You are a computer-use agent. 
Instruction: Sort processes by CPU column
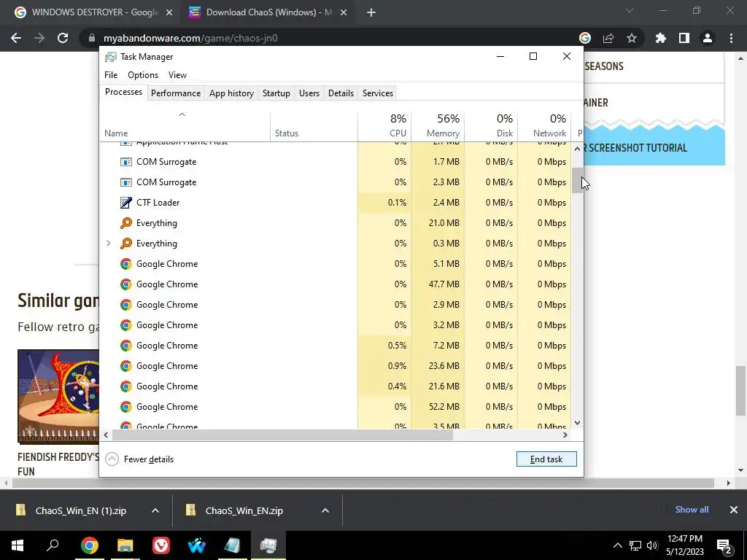point(384,125)
